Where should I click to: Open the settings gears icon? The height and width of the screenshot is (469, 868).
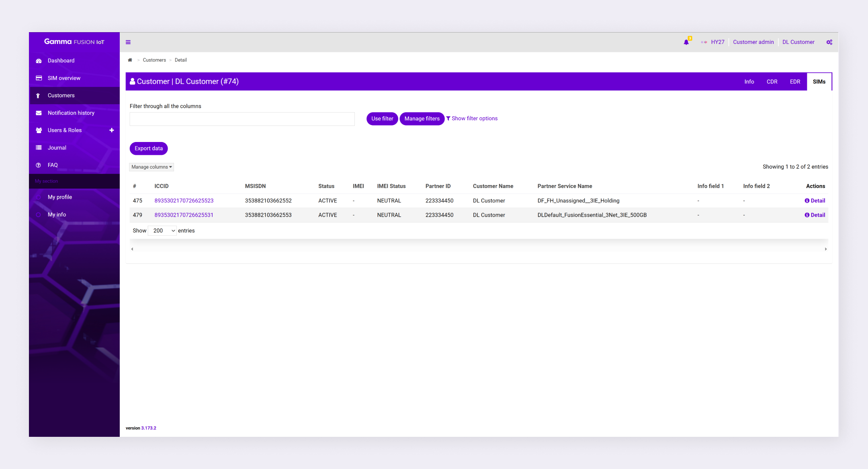click(829, 42)
